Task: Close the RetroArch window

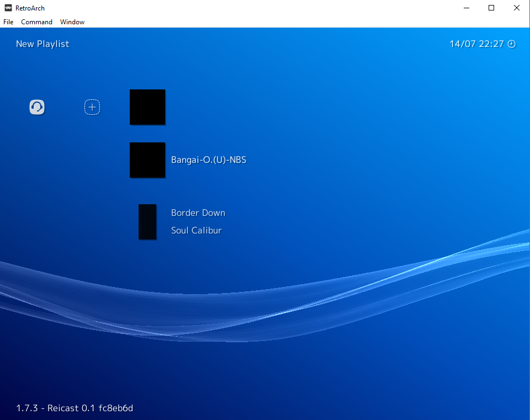Action: tap(517, 8)
